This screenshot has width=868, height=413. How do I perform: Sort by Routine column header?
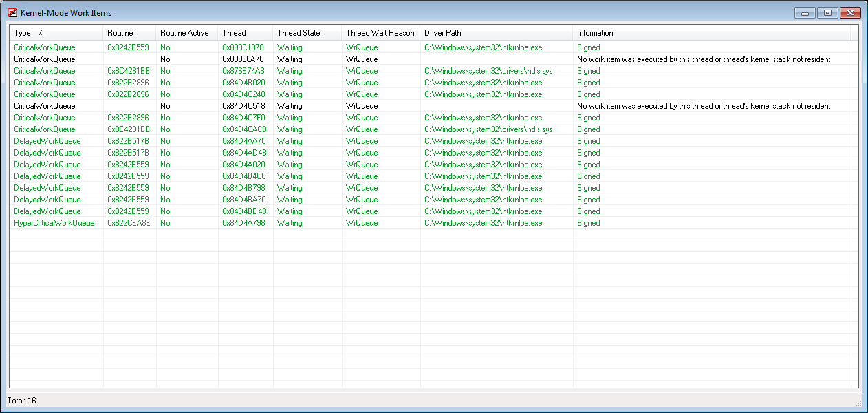[120, 33]
